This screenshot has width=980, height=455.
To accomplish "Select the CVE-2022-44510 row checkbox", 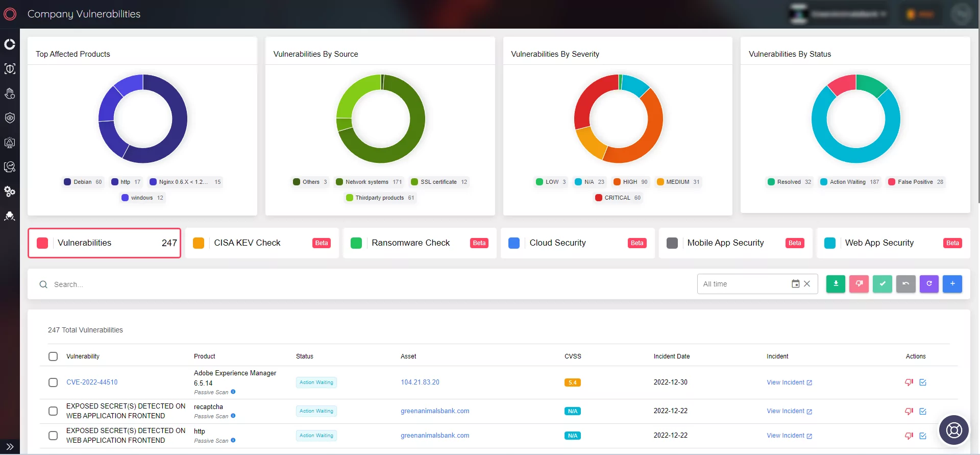I will (x=53, y=382).
